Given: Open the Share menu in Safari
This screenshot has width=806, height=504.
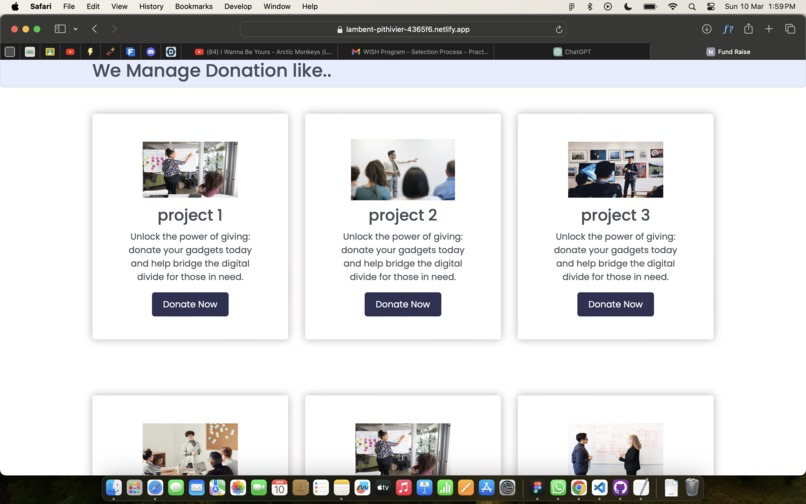Looking at the screenshot, I should pyautogui.click(x=748, y=29).
